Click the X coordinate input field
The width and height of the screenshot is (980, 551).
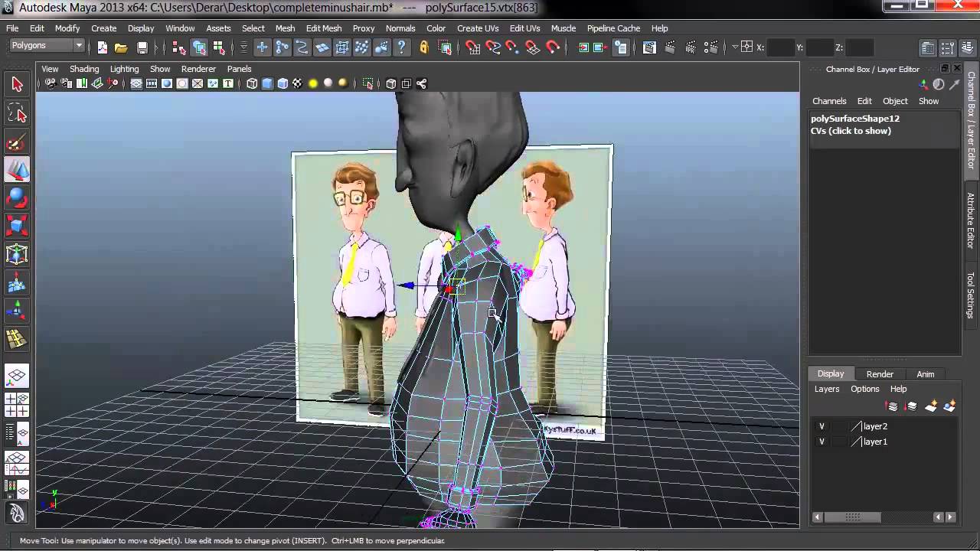coord(779,47)
